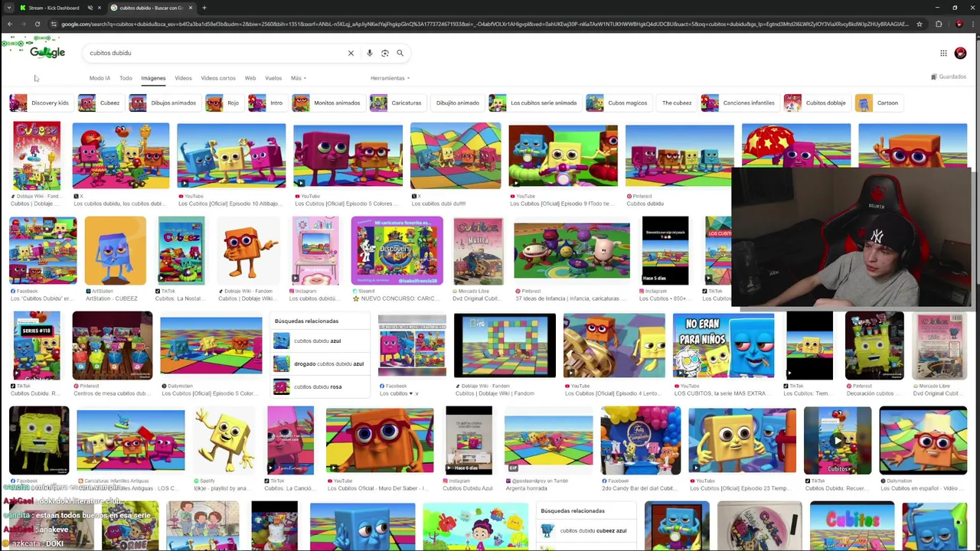
Task: Expand the Herramientas dropdown
Action: (x=390, y=78)
